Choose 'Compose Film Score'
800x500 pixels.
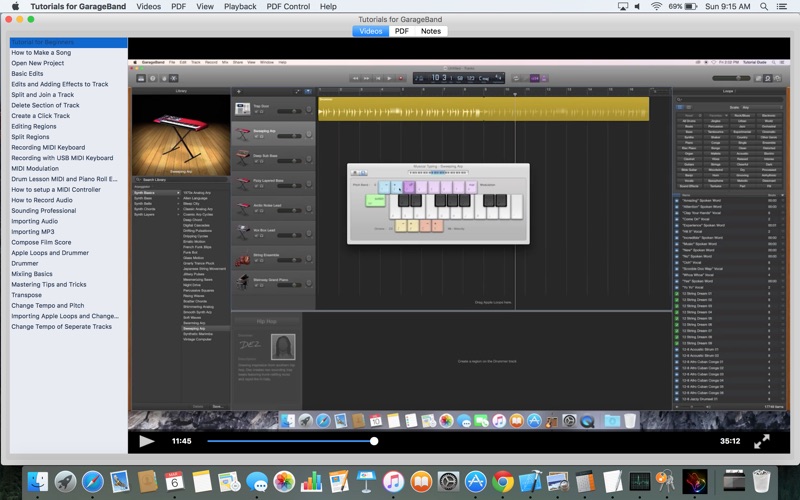(68, 242)
